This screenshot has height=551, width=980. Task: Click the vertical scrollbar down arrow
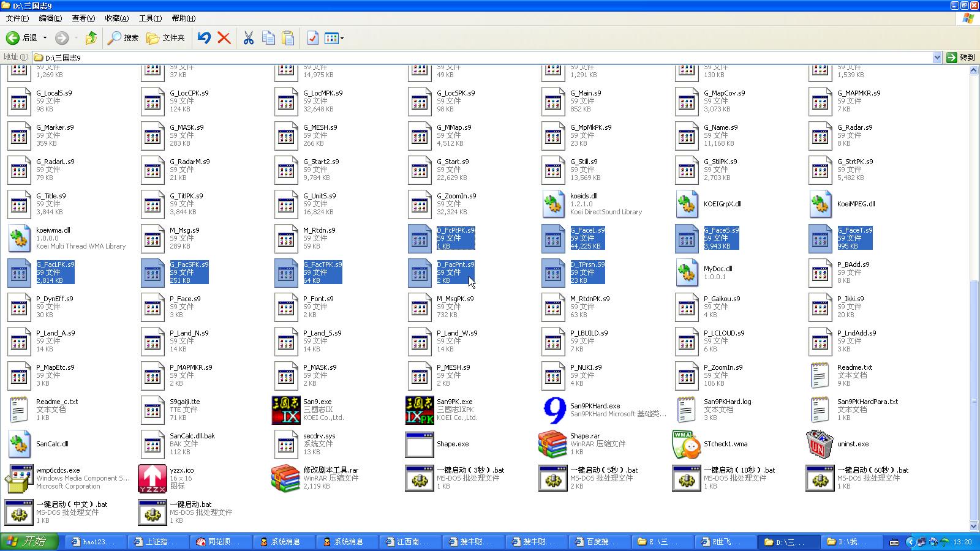[x=974, y=526]
